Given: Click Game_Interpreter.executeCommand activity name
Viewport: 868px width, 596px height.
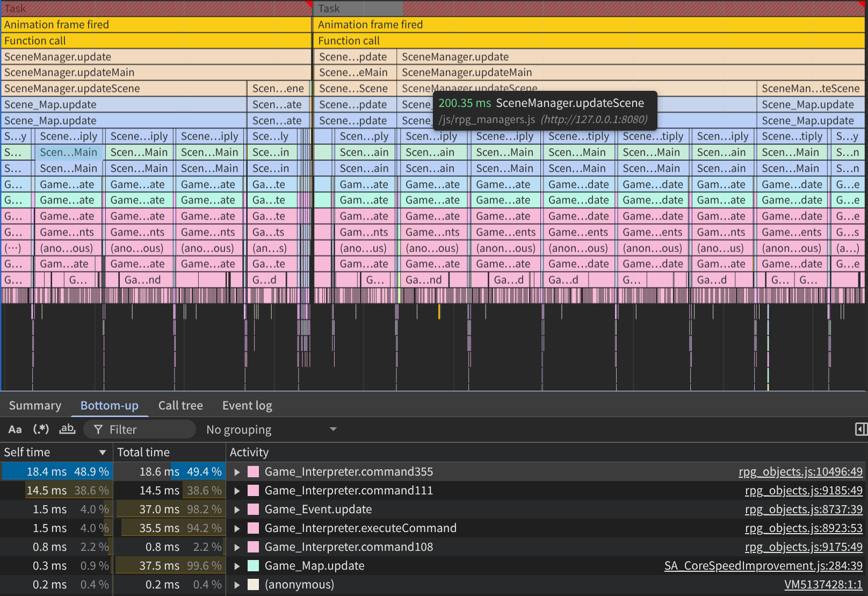Looking at the screenshot, I should tap(360, 528).
